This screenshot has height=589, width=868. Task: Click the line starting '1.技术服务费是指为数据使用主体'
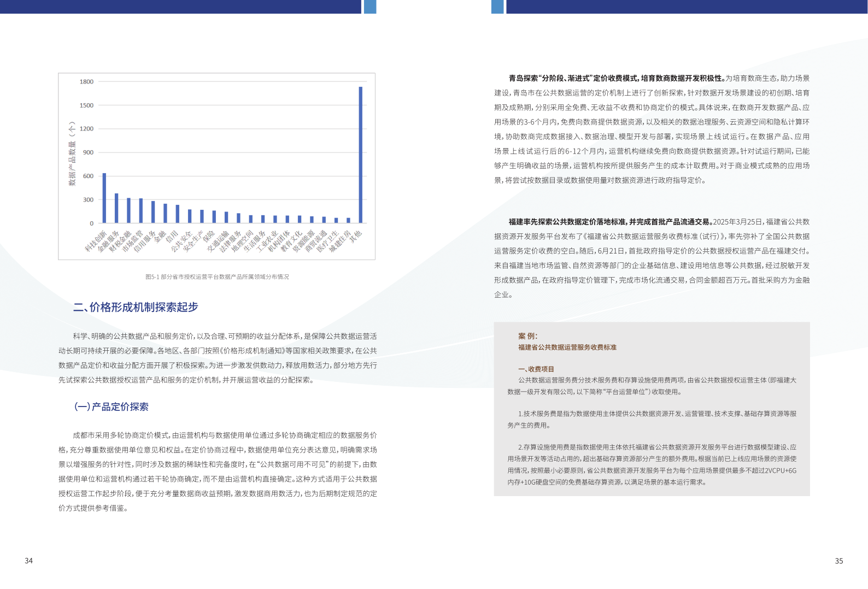(x=658, y=414)
